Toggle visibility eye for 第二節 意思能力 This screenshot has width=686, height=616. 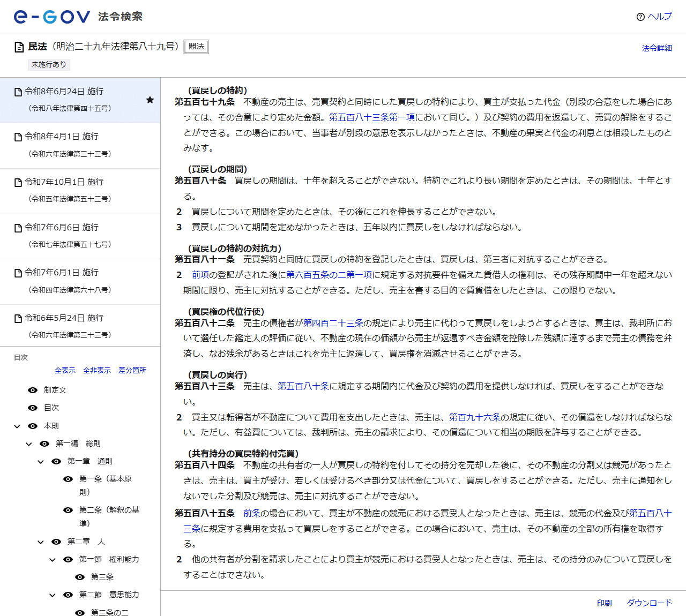click(x=68, y=595)
